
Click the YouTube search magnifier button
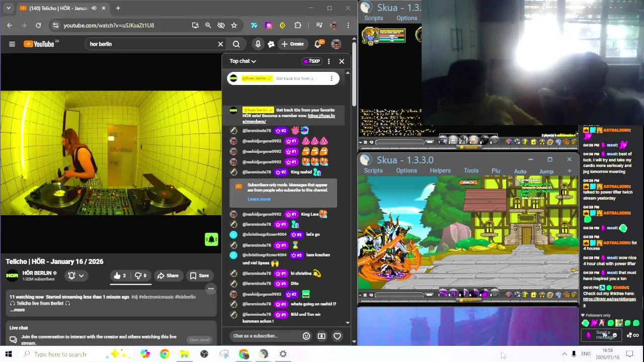click(236, 44)
